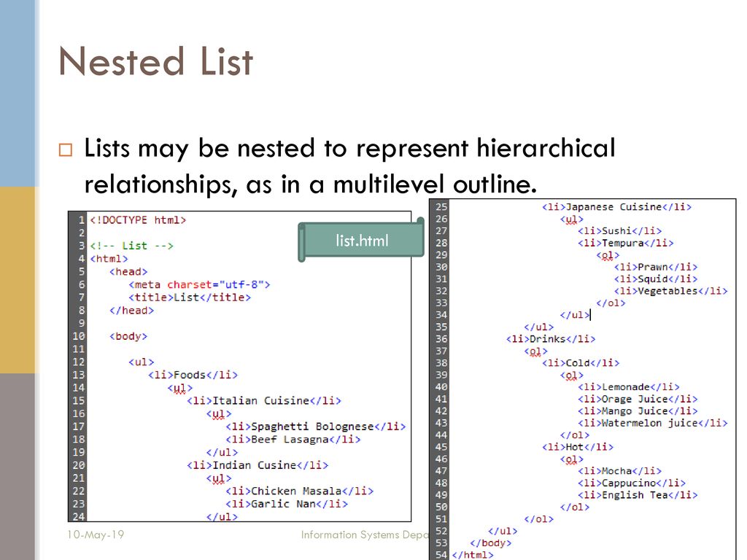Select the "Nested List" slide title

tap(156, 62)
